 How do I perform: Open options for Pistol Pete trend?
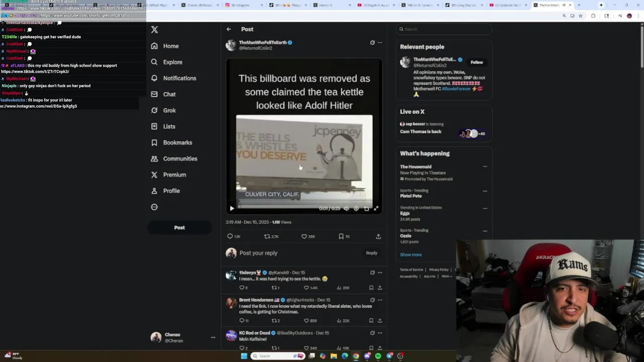[x=485, y=191]
